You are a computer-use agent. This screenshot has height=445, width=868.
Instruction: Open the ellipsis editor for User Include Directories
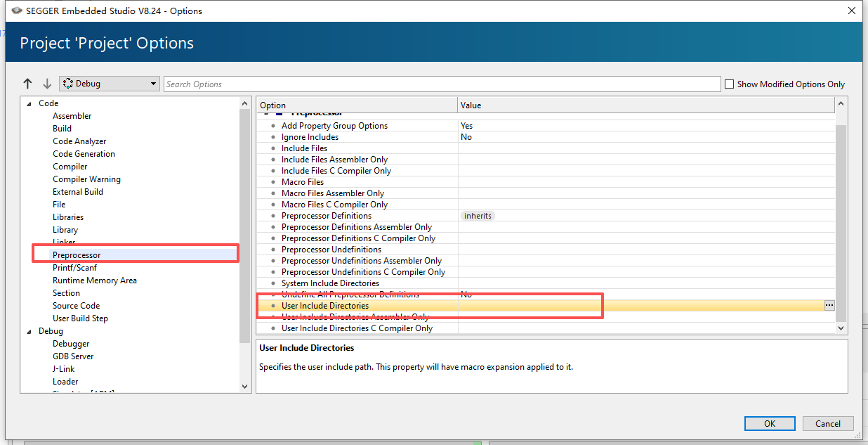829,305
